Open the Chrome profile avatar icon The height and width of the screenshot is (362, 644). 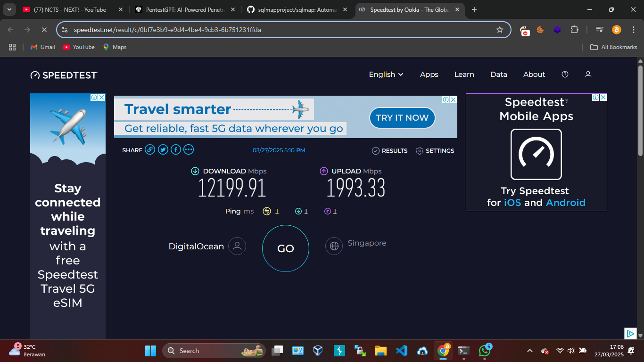617,30
